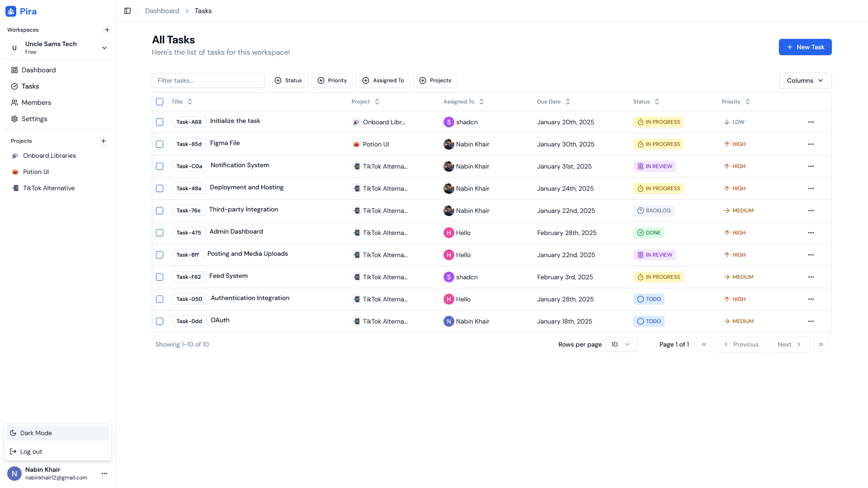Viewport: 868px width, 488px height.
Task: Add a new workspace with plus icon
Action: [107, 30]
